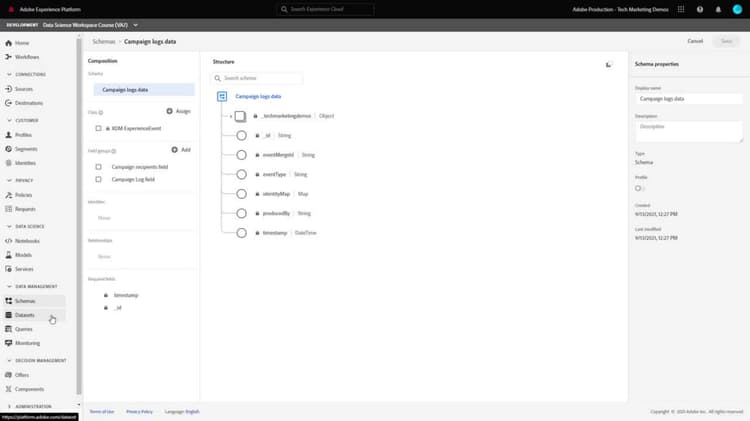Screen dimensions: 750x421
Task: Open Destinations under Connections
Action: [29, 103]
